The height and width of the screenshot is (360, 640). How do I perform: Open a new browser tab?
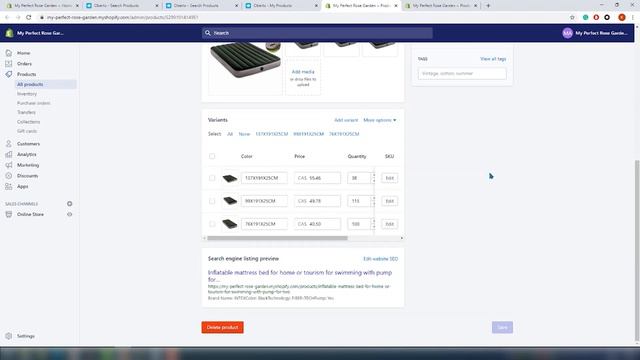(x=488, y=6)
